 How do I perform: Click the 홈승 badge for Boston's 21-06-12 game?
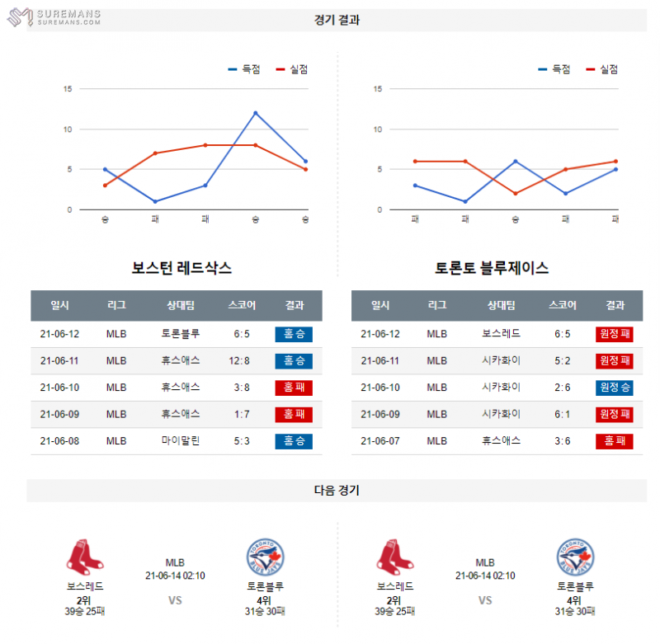tap(294, 335)
